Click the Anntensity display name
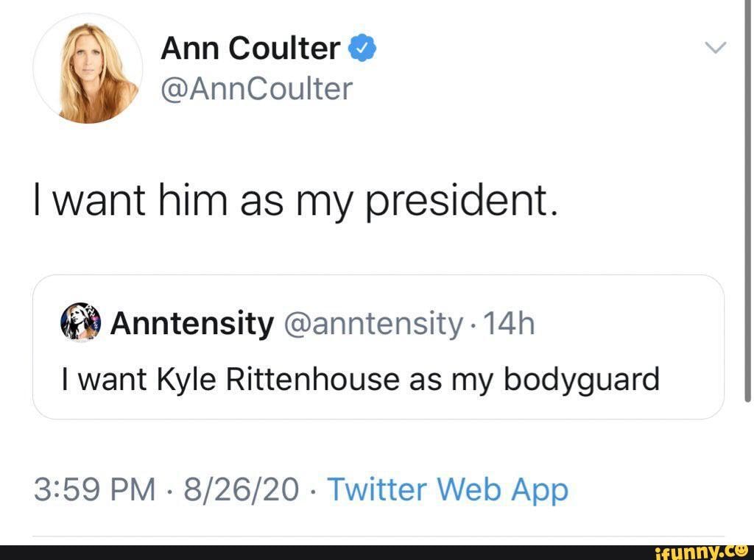This screenshot has width=754, height=560. coord(191,322)
